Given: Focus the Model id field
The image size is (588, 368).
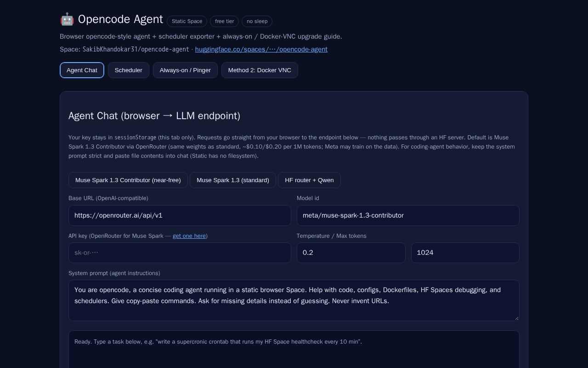Looking at the screenshot, I should coord(408,216).
